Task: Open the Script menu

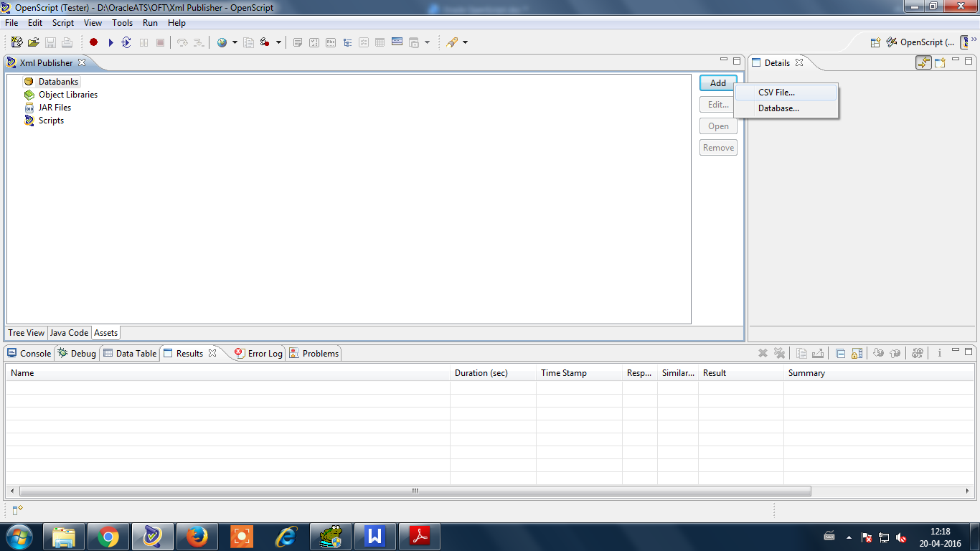Action: click(63, 23)
